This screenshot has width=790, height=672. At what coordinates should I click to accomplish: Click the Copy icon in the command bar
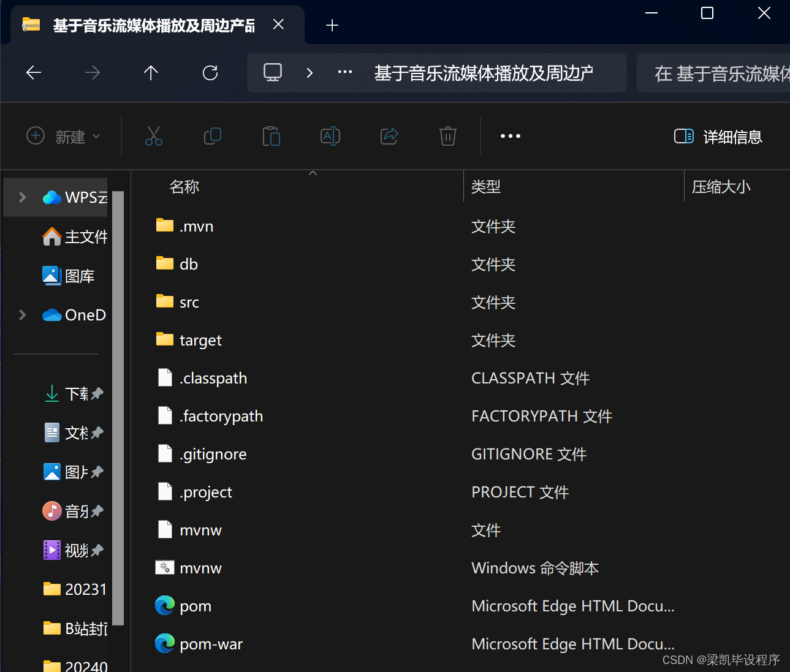pyautogui.click(x=213, y=136)
